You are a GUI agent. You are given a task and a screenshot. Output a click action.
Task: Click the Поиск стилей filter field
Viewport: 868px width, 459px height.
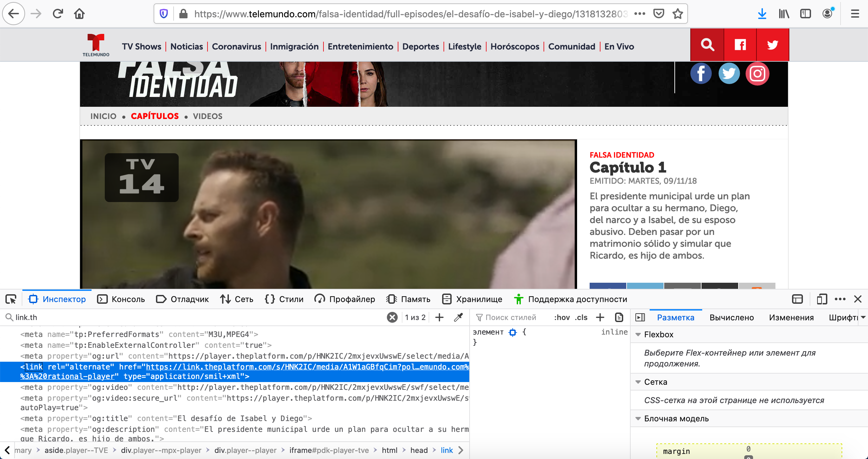[x=511, y=317]
